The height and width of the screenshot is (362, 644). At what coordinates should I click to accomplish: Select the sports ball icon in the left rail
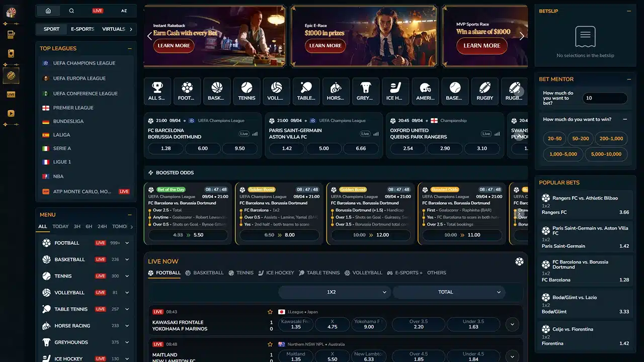point(11,75)
